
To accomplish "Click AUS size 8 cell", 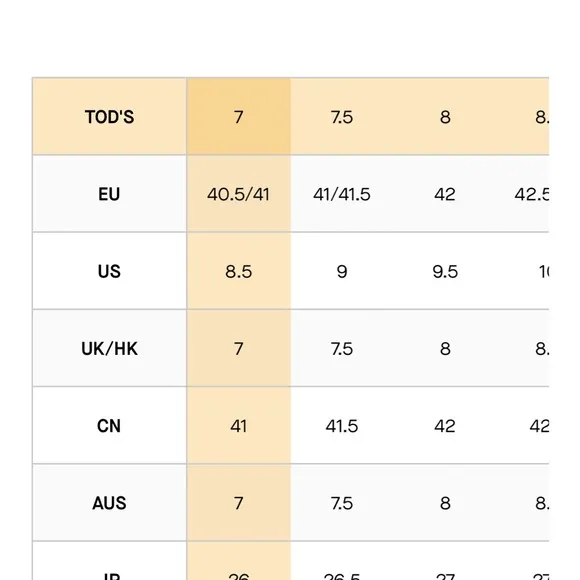I will (445, 503).
